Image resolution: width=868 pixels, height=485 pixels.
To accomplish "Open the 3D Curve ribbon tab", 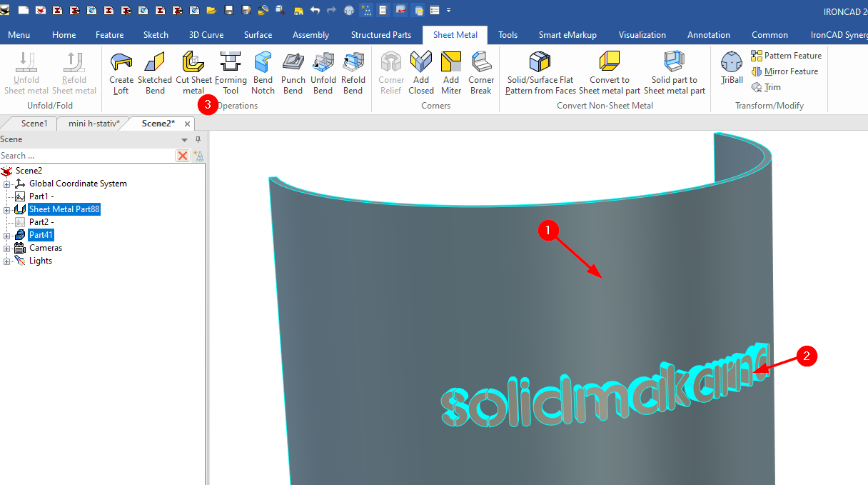I will [206, 35].
